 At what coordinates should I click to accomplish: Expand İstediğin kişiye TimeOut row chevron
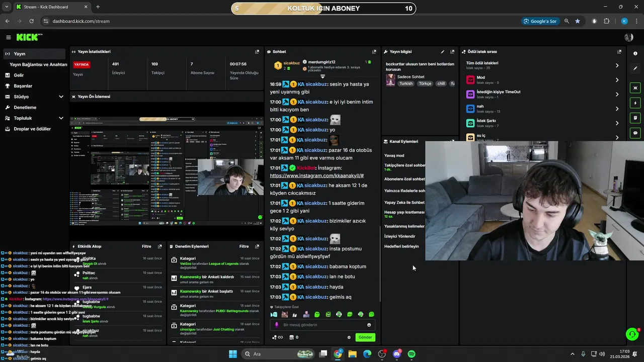(617, 95)
